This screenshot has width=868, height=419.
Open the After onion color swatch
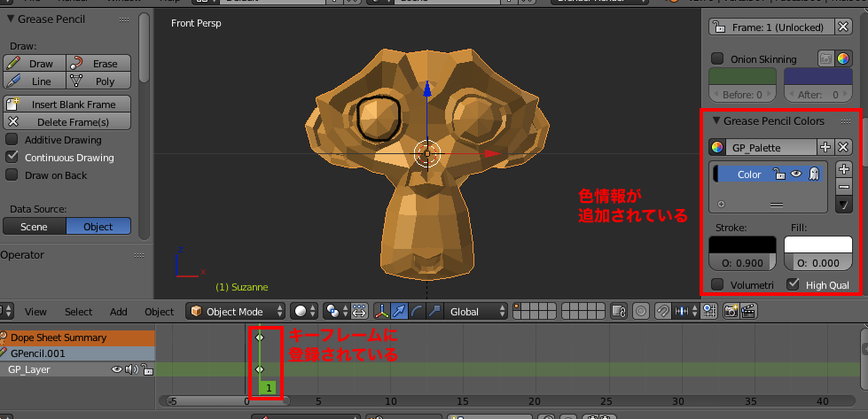tap(818, 77)
